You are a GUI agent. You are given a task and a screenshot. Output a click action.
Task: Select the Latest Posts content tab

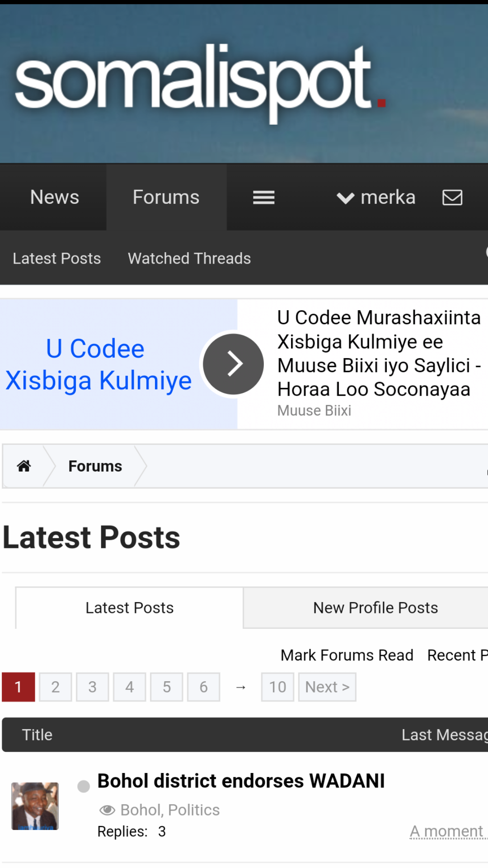[130, 608]
